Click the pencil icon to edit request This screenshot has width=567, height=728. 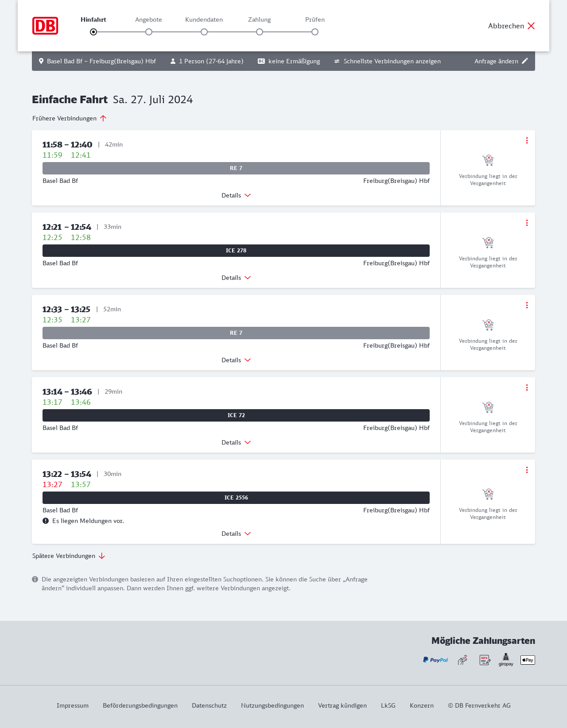(x=525, y=61)
